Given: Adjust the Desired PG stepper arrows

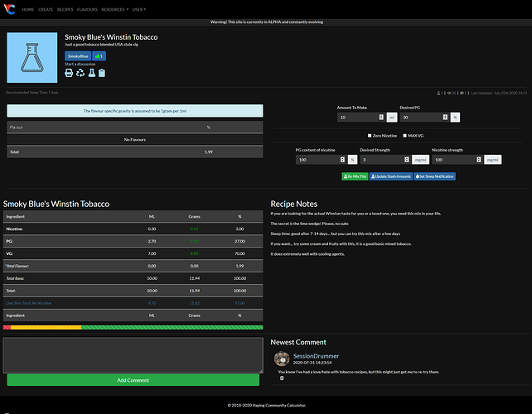Looking at the screenshot, I should (x=445, y=117).
